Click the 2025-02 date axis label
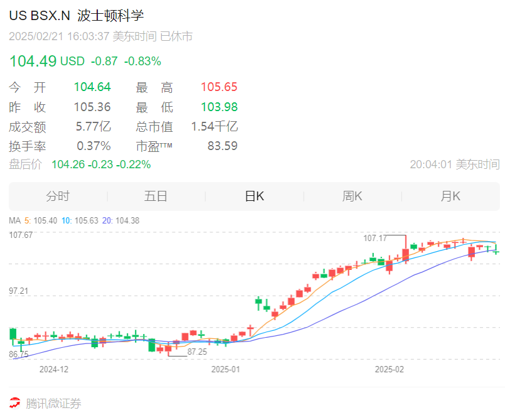The image size is (505, 420). [x=390, y=369]
